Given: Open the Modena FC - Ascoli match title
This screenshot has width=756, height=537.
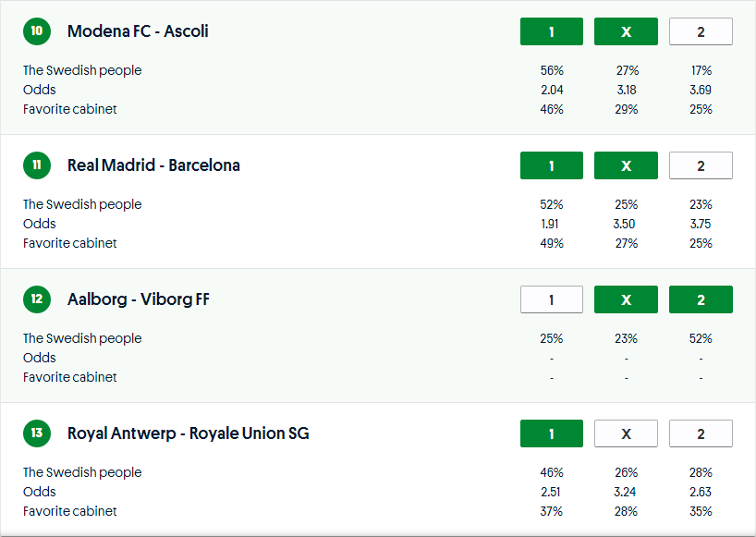Looking at the screenshot, I should pyautogui.click(x=138, y=31).
